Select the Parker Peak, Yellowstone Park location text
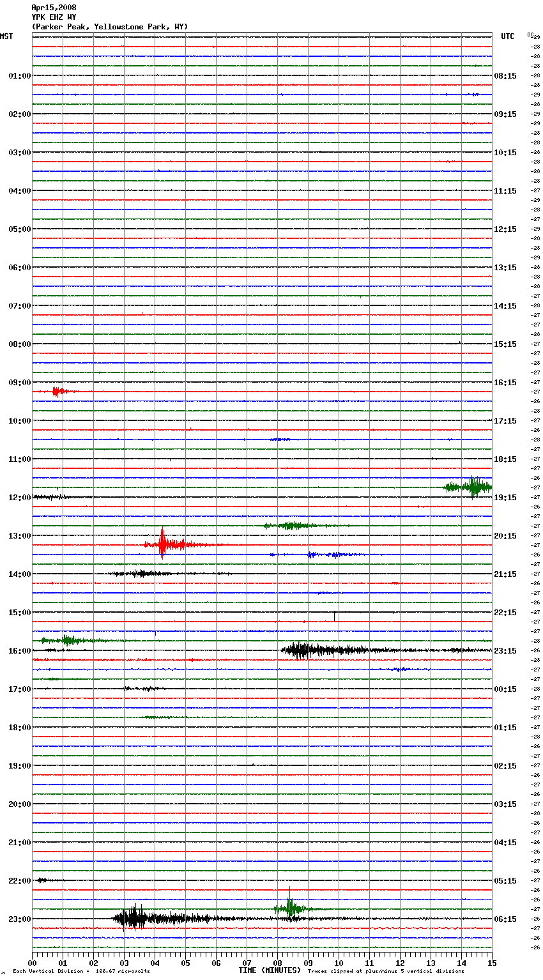 click(x=110, y=27)
